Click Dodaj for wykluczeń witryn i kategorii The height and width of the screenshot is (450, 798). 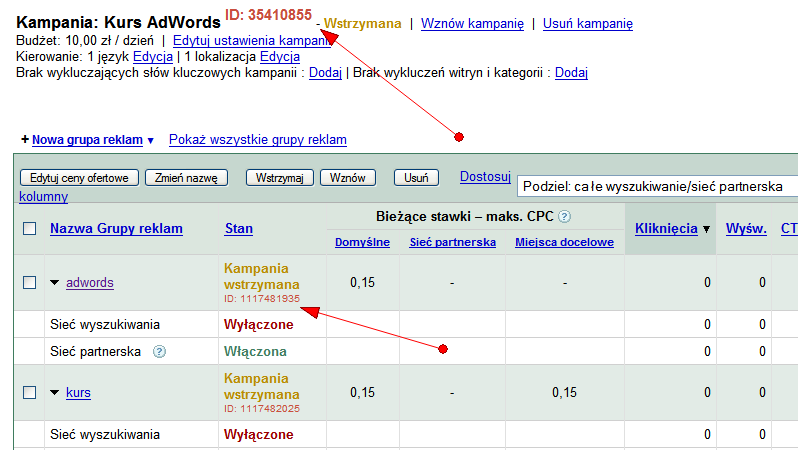coord(571,73)
